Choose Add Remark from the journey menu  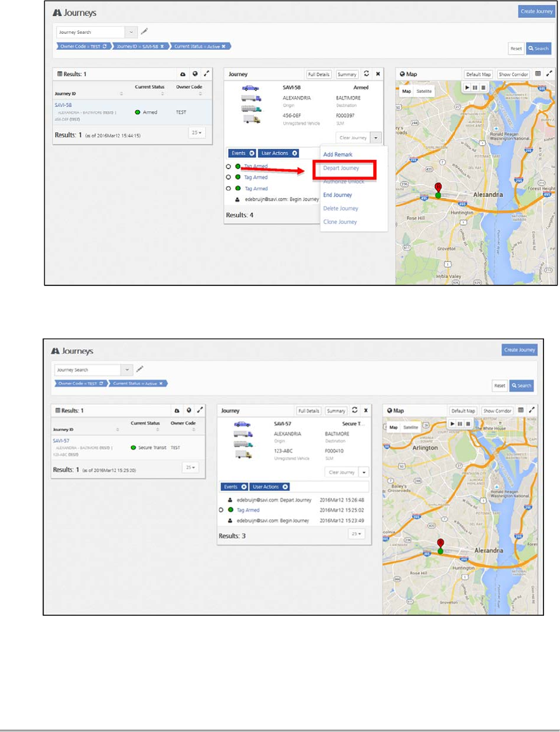(338, 154)
